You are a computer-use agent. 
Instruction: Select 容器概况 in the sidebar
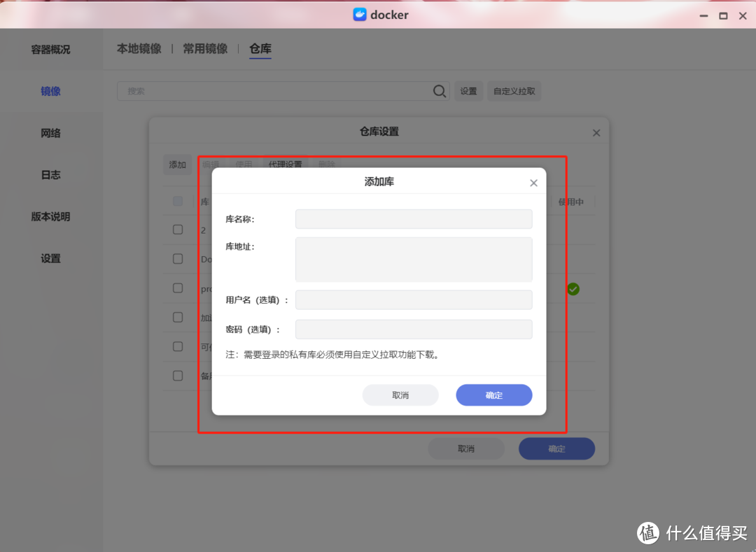click(x=50, y=49)
